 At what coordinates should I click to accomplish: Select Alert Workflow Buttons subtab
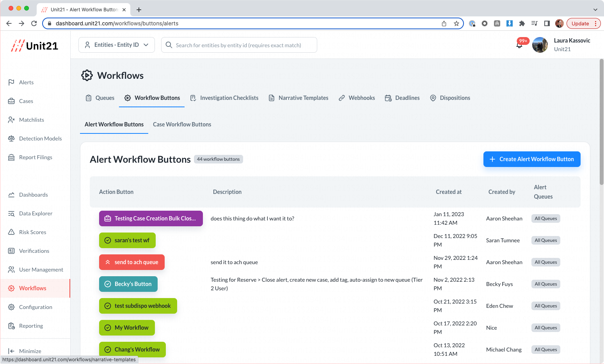pyautogui.click(x=114, y=124)
